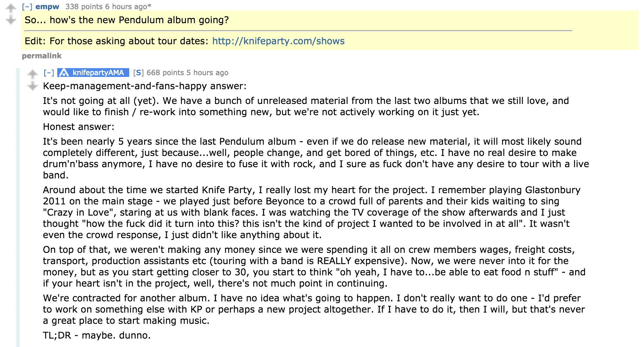
Task: Click the vertical thread line beside the reply
Action: pos(18,207)
